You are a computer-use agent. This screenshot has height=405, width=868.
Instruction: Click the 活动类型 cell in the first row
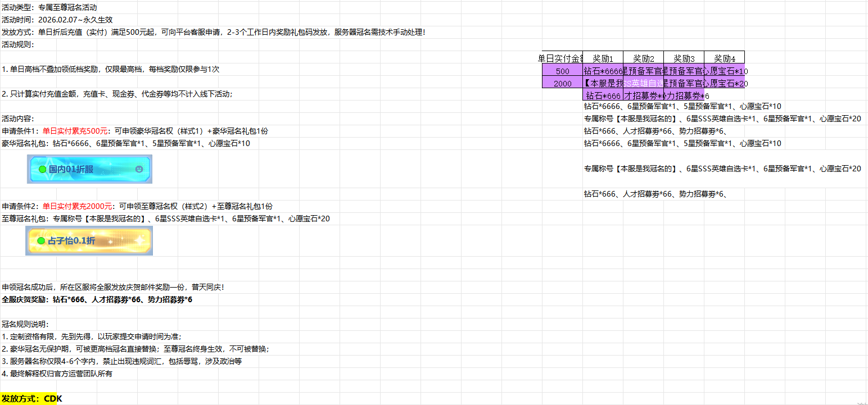coord(49,8)
